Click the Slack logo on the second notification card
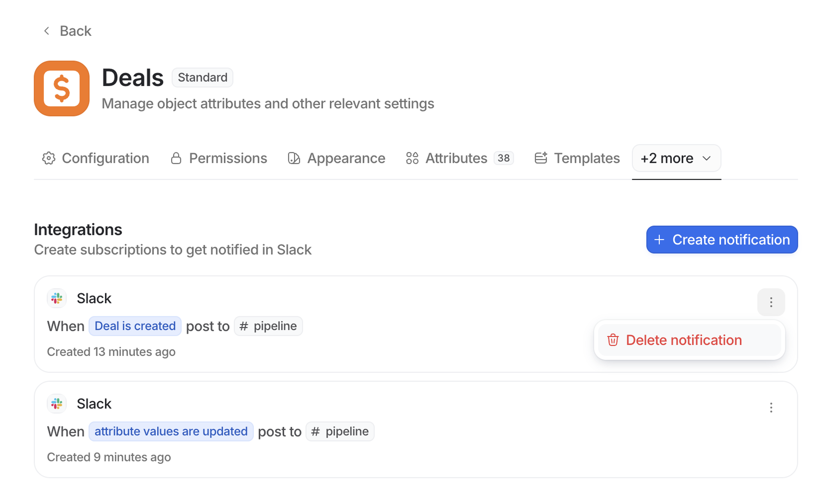Screen dimensions: 822x504 point(57,404)
